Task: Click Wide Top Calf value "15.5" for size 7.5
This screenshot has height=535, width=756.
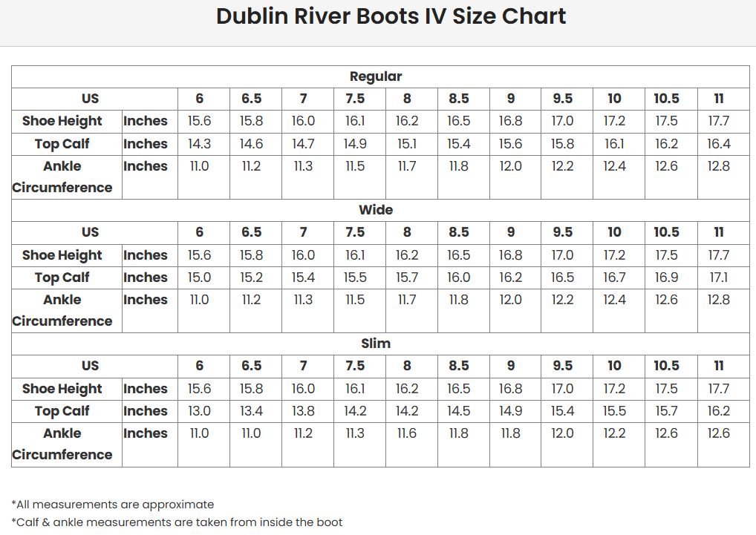Action: coord(355,278)
